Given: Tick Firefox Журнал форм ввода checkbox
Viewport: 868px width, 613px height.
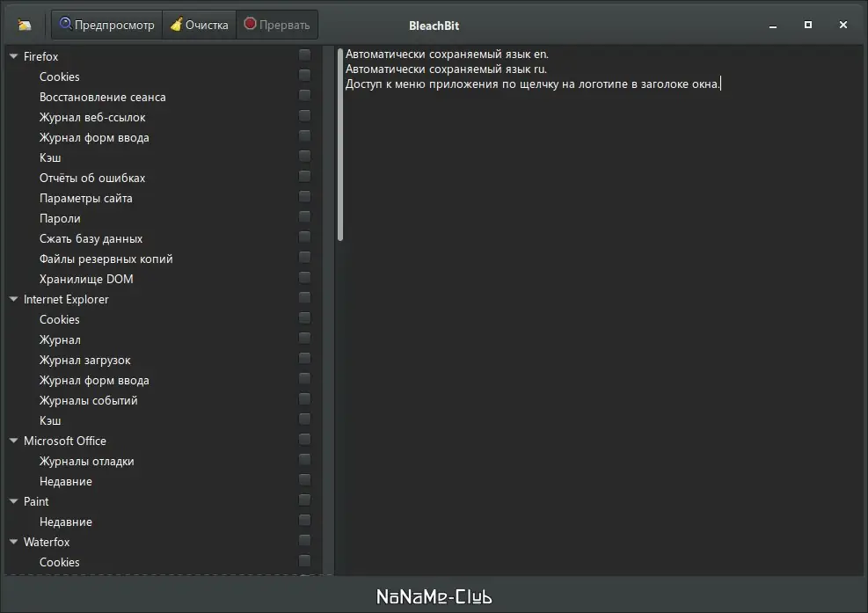Looking at the screenshot, I should click(304, 135).
